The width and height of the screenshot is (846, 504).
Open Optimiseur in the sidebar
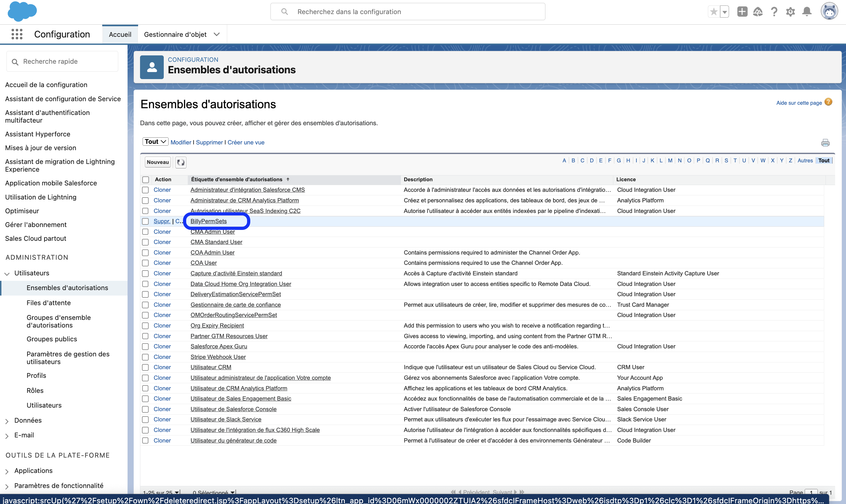click(22, 211)
